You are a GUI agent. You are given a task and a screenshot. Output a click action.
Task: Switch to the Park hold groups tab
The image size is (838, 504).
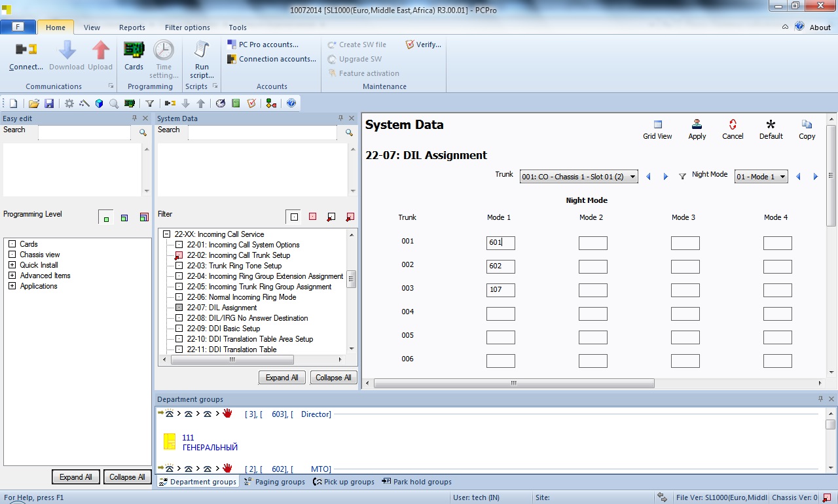pos(416,482)
